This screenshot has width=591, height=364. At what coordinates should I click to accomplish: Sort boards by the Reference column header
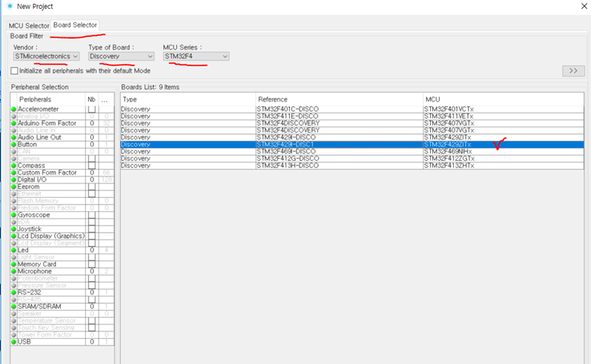pyautogui.click(x=339, y=99)
